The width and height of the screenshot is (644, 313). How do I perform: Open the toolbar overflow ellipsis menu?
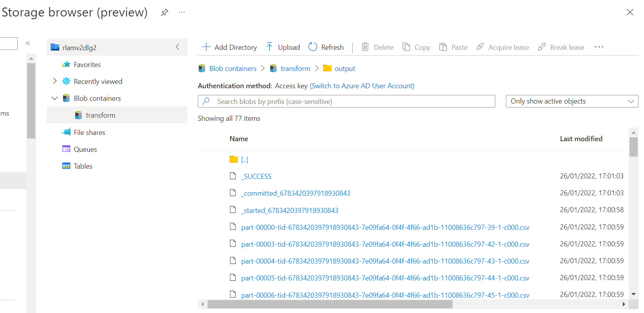pyautogui.click(x=599, y=47)
